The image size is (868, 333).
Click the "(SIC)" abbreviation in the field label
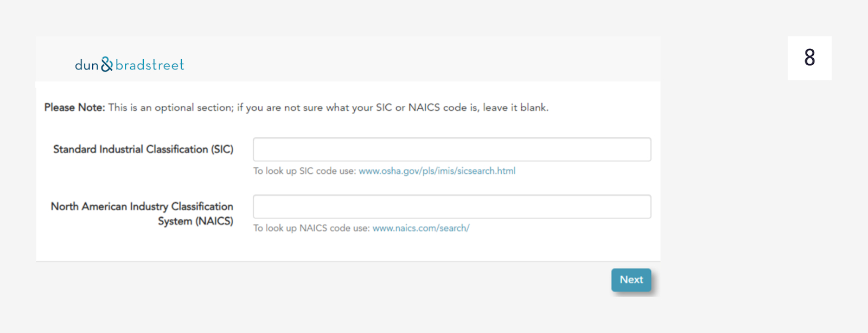tap(222, 149)
